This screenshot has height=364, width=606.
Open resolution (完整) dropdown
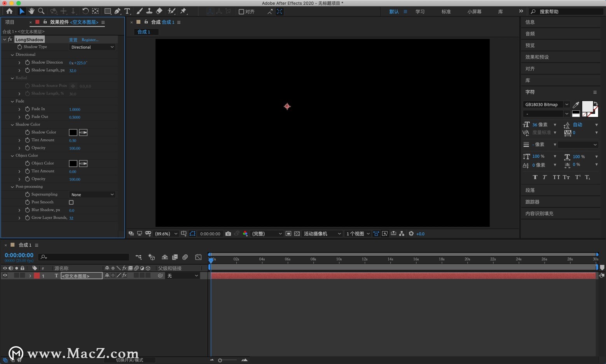click(267, 233)
